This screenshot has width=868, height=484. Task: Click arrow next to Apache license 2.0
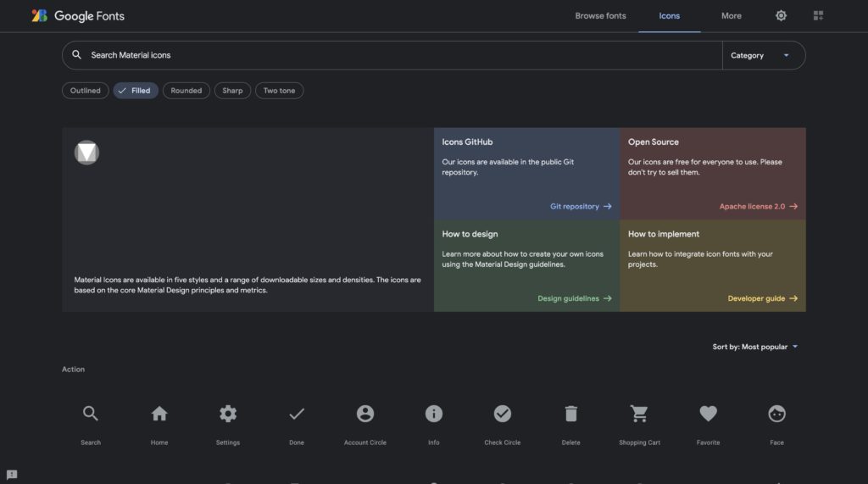793,206
